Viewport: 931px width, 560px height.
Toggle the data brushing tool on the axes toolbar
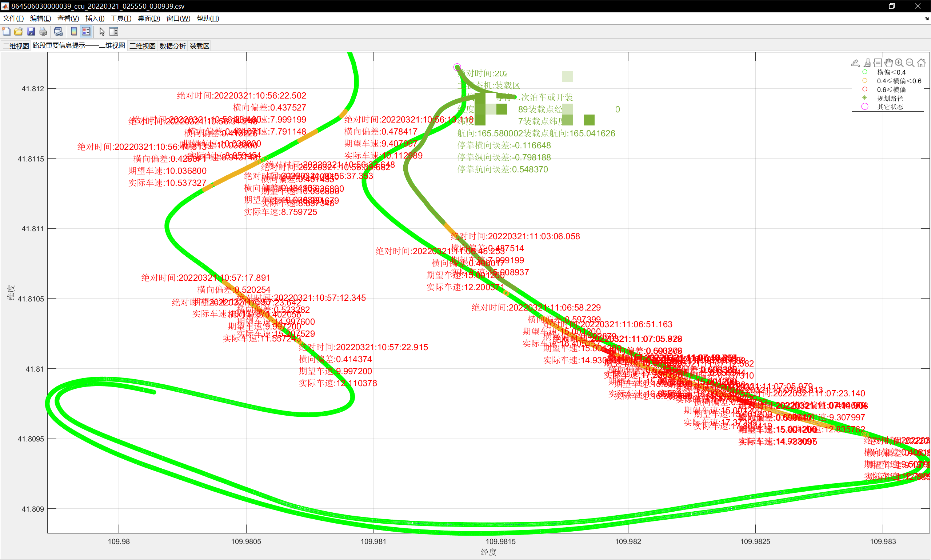pos(867,63)
